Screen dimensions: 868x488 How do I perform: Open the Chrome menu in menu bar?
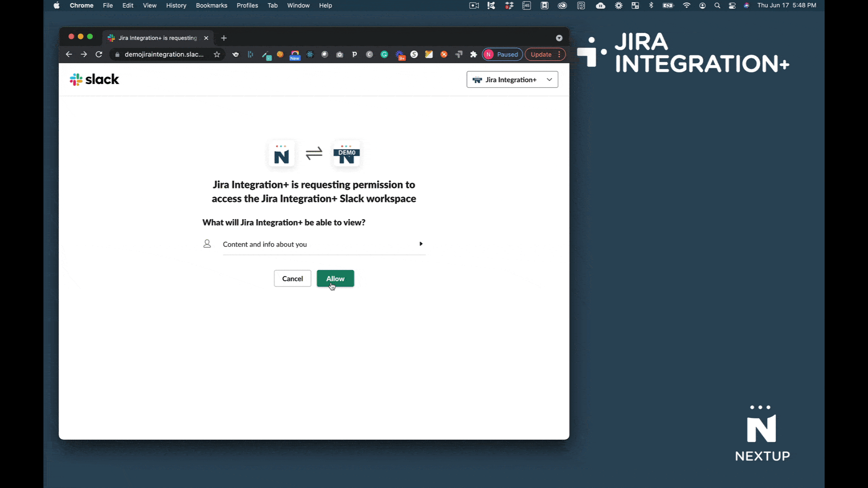click(81, 5)
